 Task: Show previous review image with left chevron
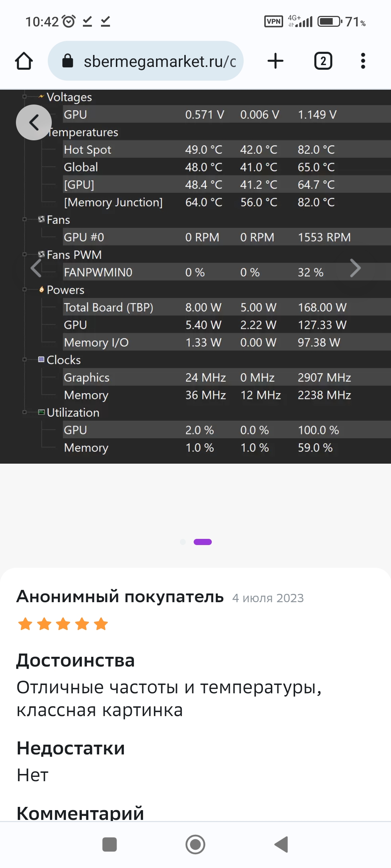36,268
